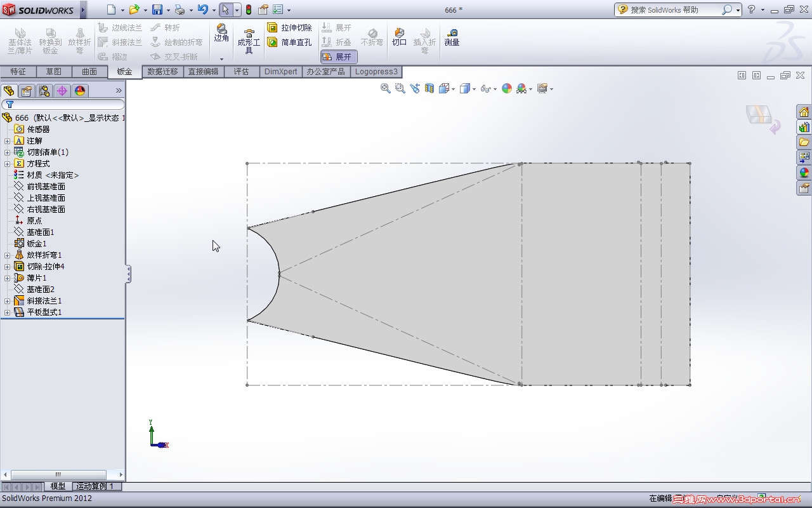This screenshot has height=508, width=812.
Task: Click the Previous View icon
Action: [x=415, y=88]
